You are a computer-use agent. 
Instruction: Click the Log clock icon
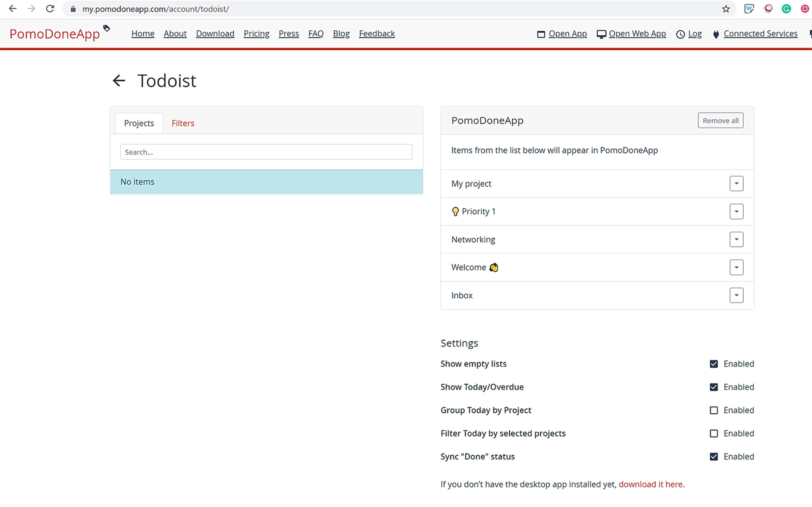(x=680, y=33)
